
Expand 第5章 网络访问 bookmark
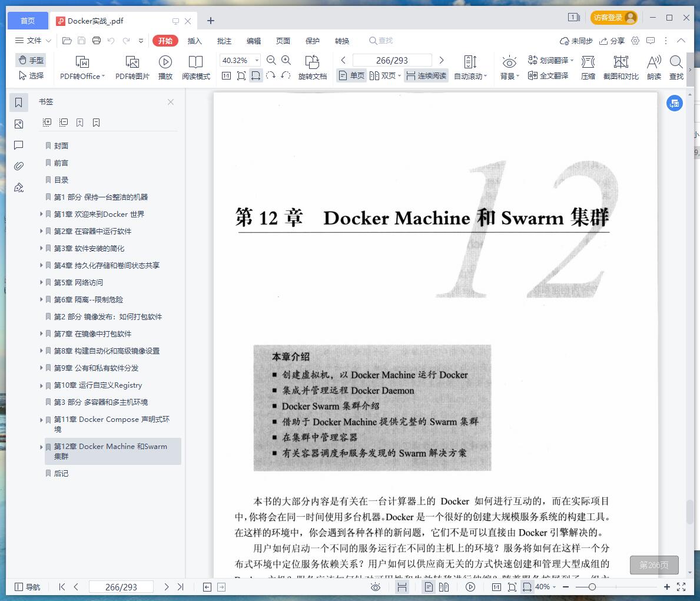click(41, 282)
